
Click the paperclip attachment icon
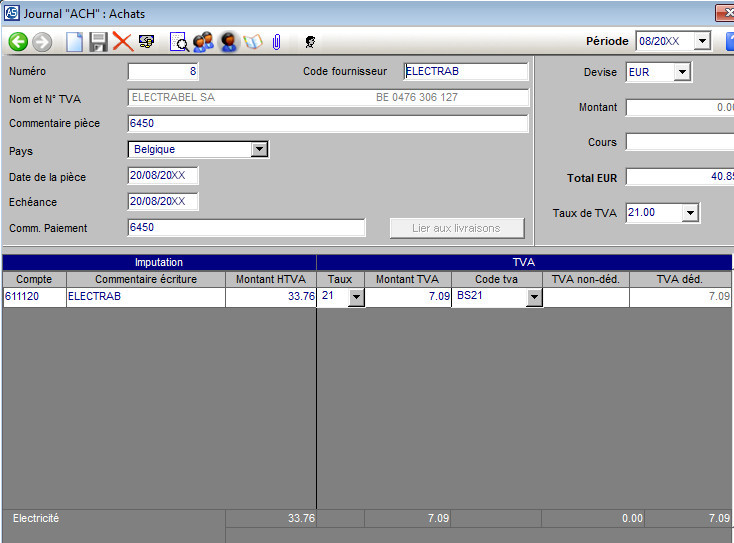[276, 42]
